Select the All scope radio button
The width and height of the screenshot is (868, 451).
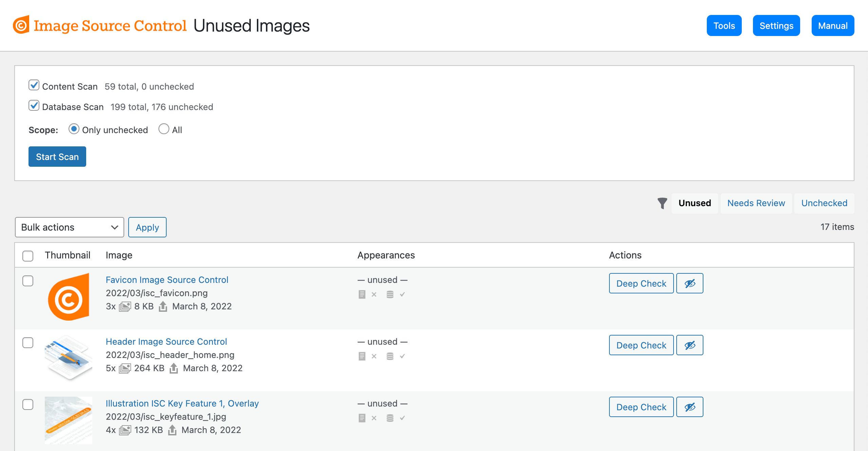164,129
